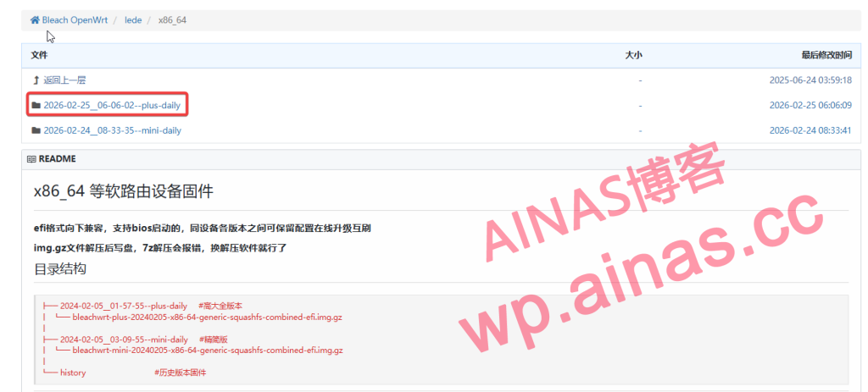
Task: Go to the lede breadcrumb
Action: pos(133,20)
